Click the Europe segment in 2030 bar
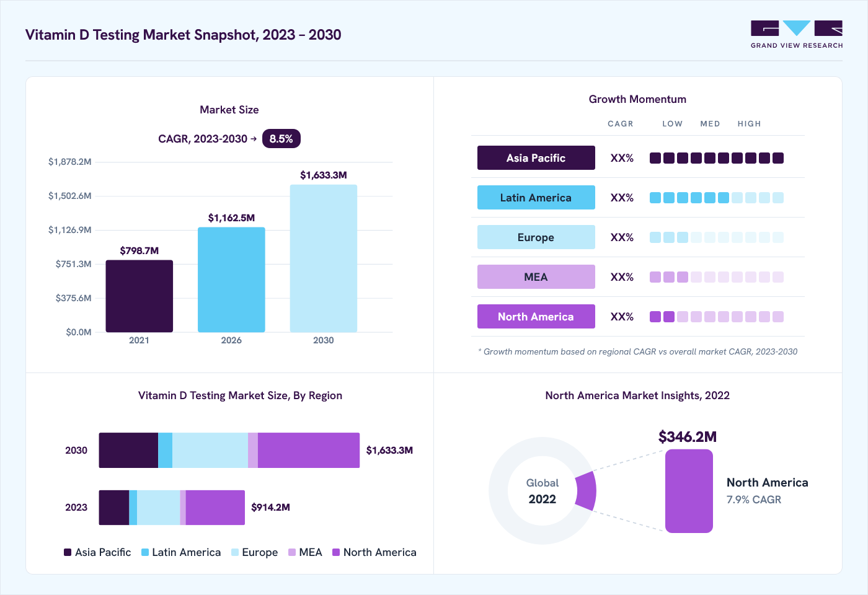Viewport: 868px width, 595px height. [x=210, y=450]
